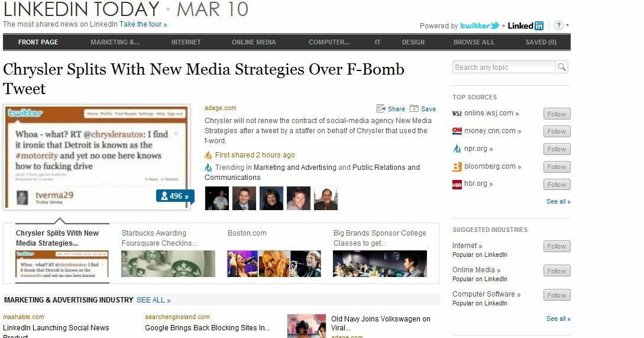Click the Search any topic field
The height and width of the screenshot is (338, 644).
pos(503,67)
